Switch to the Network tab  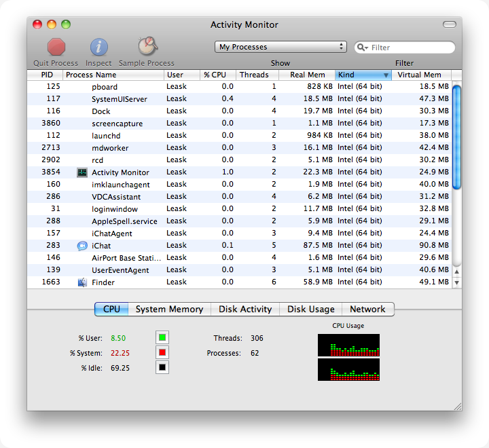click(x=368, y=309)
